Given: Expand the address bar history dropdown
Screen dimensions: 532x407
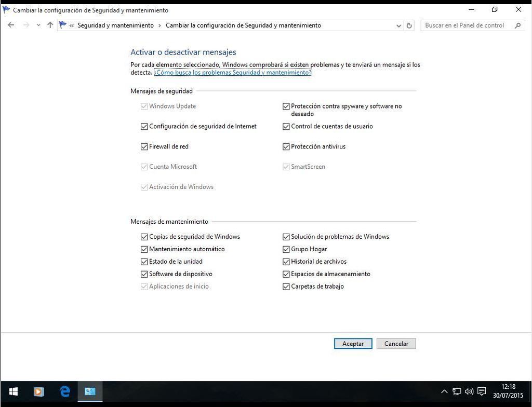Looking at the screenshot, I should point(398,25).
